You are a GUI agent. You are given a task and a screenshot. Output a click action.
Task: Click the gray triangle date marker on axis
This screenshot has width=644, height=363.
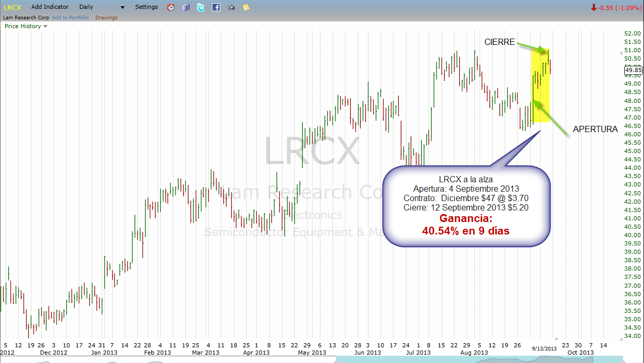coord(556,338)
